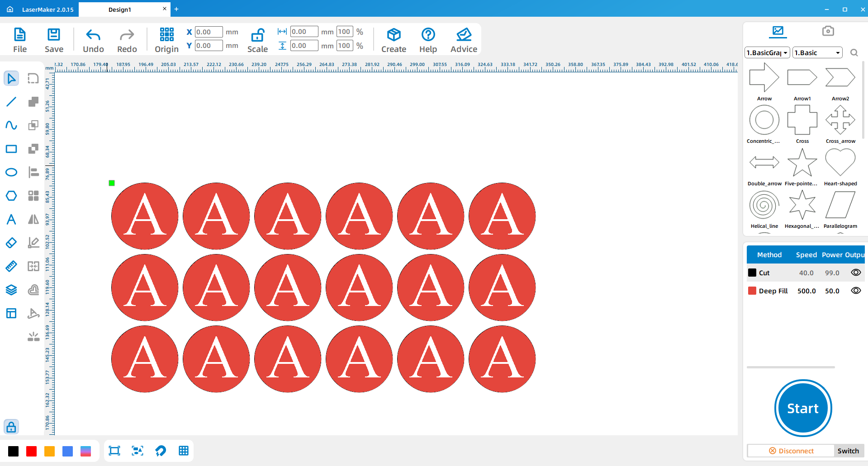
Task: Click the home icon in title bar
Action: click(x=10, y=9)
